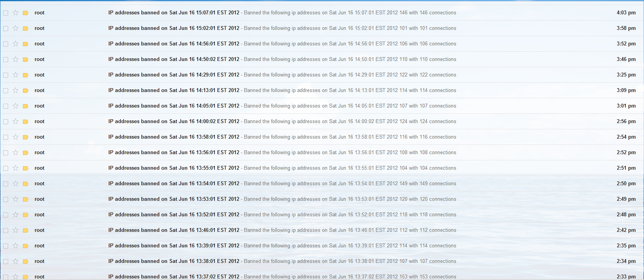Star the email received at 2:49 pm
Screen dimensions: 644x280
16,199
